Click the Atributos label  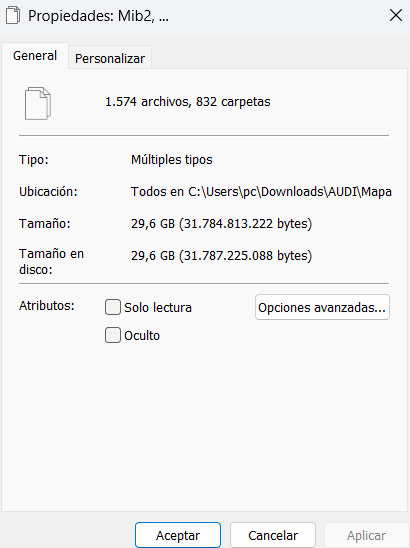(47, 305)
